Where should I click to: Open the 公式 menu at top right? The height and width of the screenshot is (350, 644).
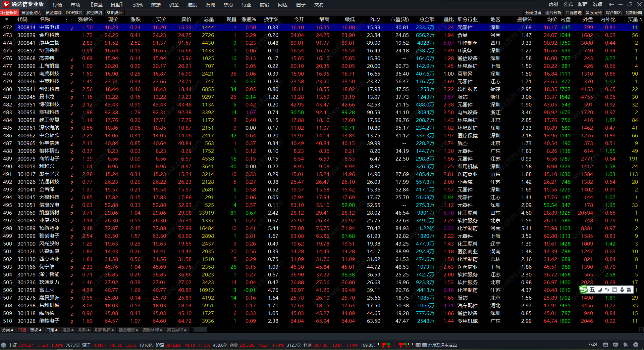568,4
